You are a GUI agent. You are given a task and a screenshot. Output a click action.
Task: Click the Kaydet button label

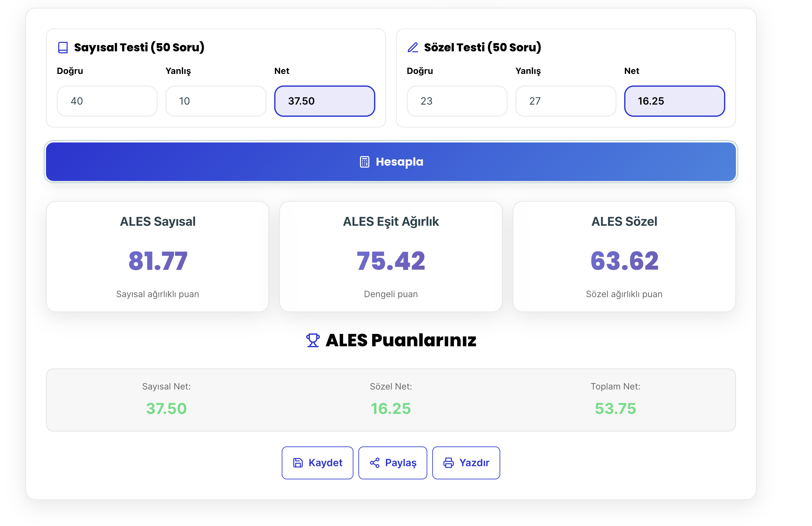[325, 463]
